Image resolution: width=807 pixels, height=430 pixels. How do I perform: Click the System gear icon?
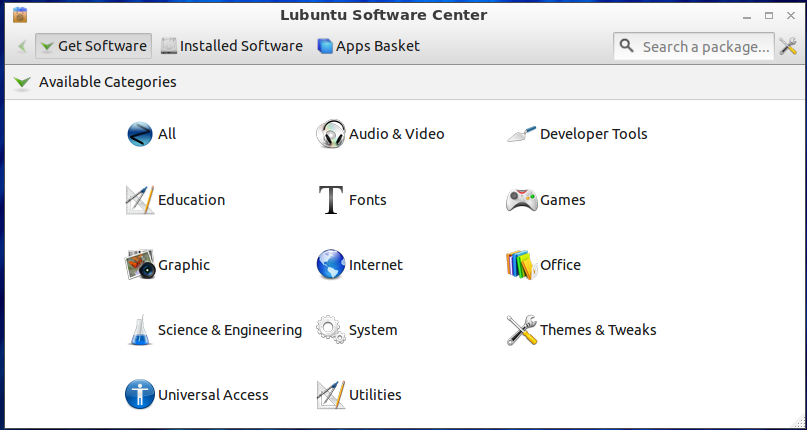pyautogui.click(x=331, y=330)
